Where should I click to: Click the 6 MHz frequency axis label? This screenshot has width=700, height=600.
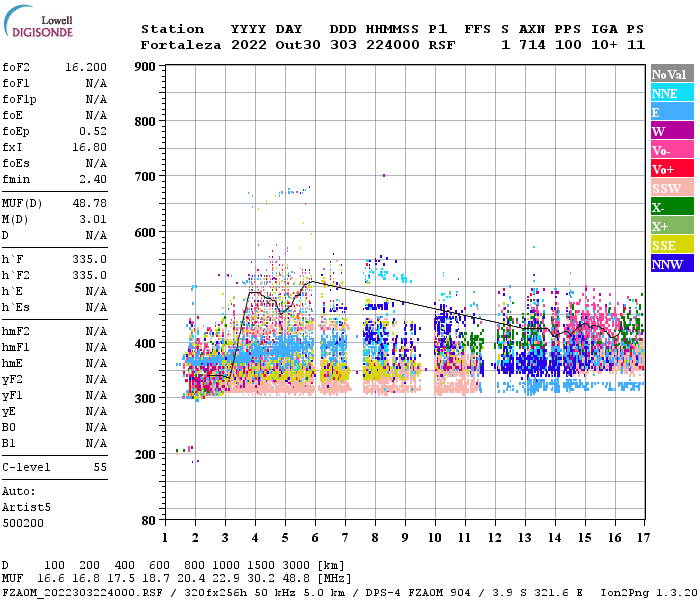point(315,538)
